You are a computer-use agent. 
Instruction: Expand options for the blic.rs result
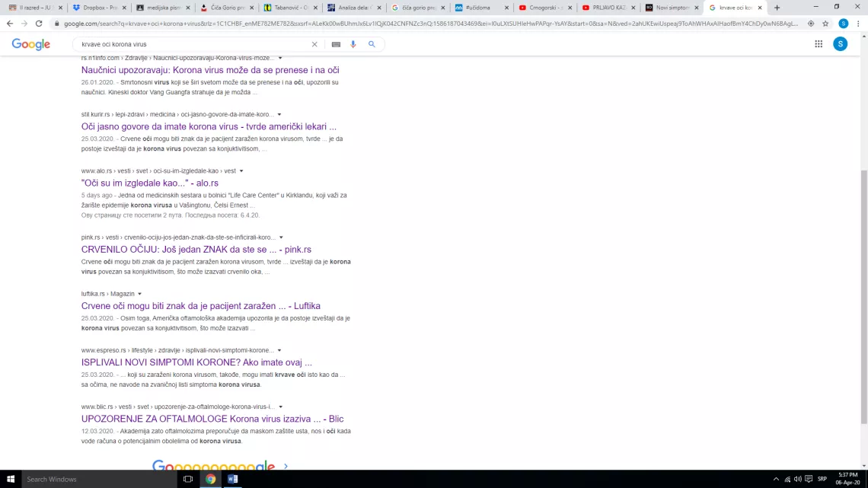click(x=281, y=407)
